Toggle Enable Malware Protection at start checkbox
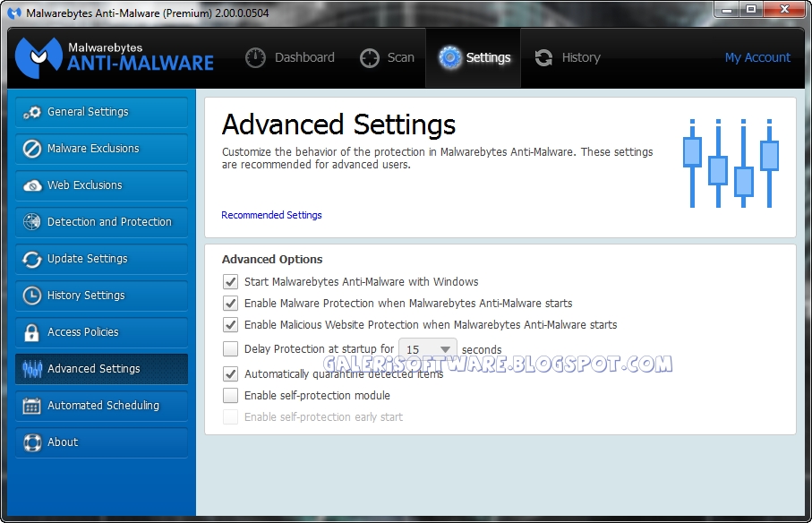The image size is (812, 523). (230, 303)
